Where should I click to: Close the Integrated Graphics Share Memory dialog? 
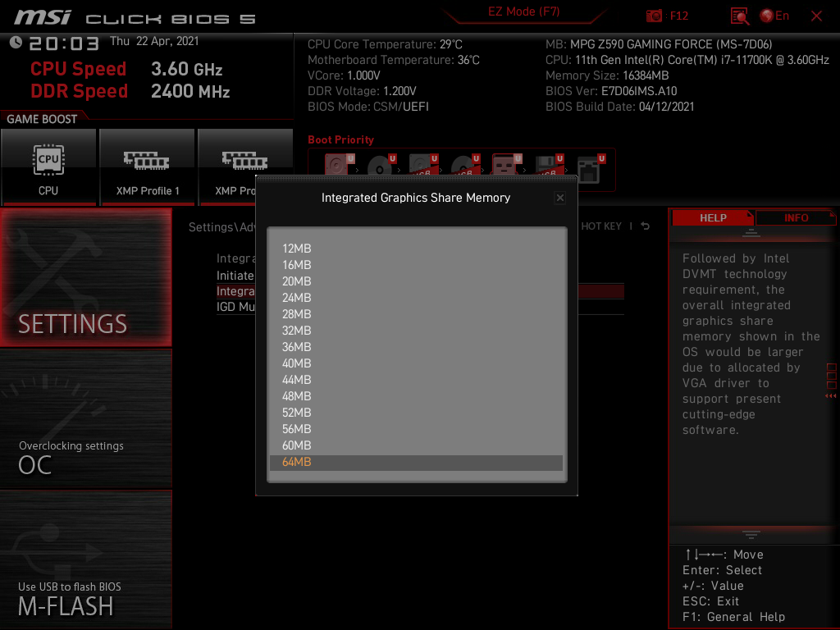[559, 198]
